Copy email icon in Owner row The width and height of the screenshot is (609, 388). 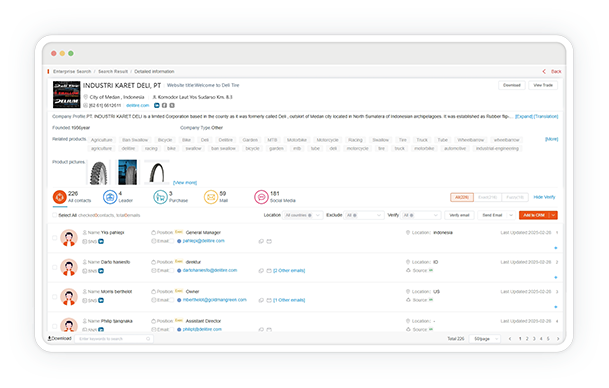coord(261,300)
